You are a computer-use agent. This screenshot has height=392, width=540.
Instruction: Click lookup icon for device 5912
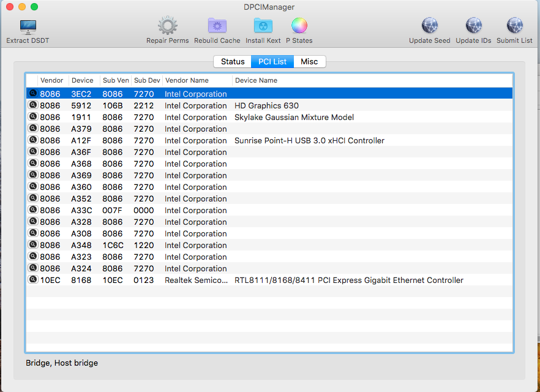coord(32,105)
